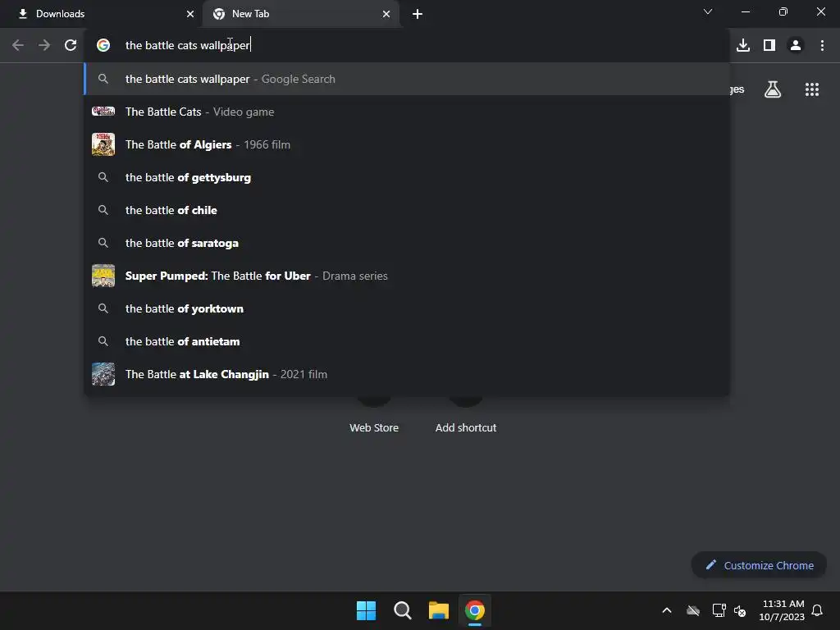The width and height of the screenshot is (840, 630).
Task: Select The Battle of Algiers film suggestion
Action: 407,144
